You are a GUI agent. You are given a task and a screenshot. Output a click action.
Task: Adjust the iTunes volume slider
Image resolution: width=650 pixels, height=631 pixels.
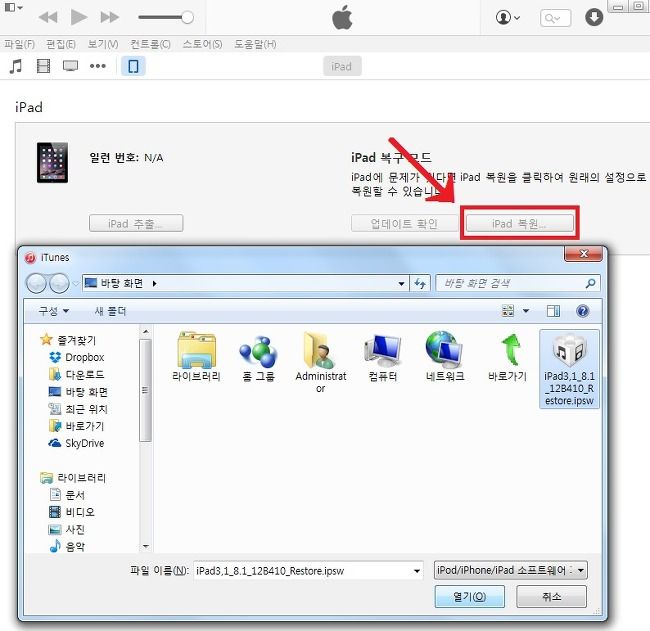click(166, 17)
